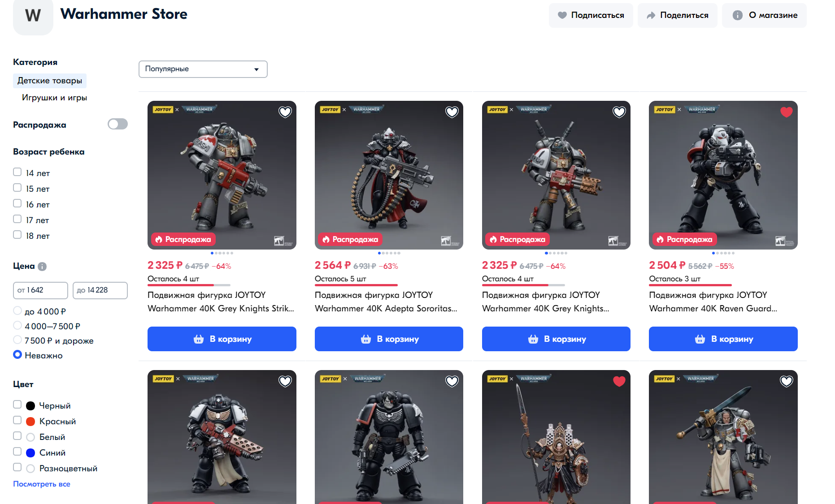
Task: Add Adepta Sororitas figure to cart
Action: pyautogui.click(x=389, y=339)
